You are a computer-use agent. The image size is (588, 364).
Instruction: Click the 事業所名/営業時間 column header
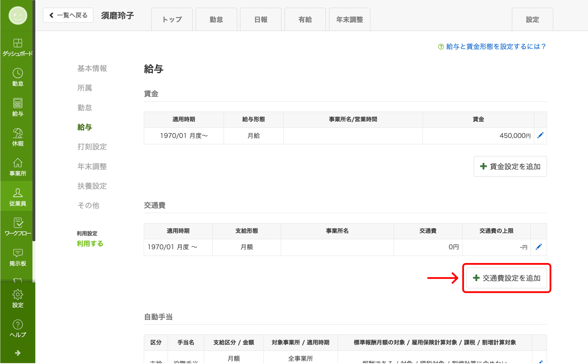(353, 119)
